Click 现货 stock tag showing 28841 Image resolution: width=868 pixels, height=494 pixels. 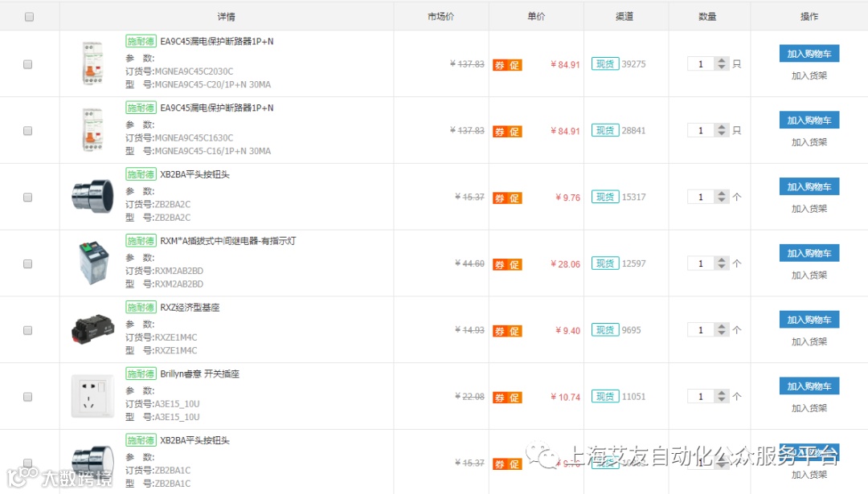click(605, 130)
